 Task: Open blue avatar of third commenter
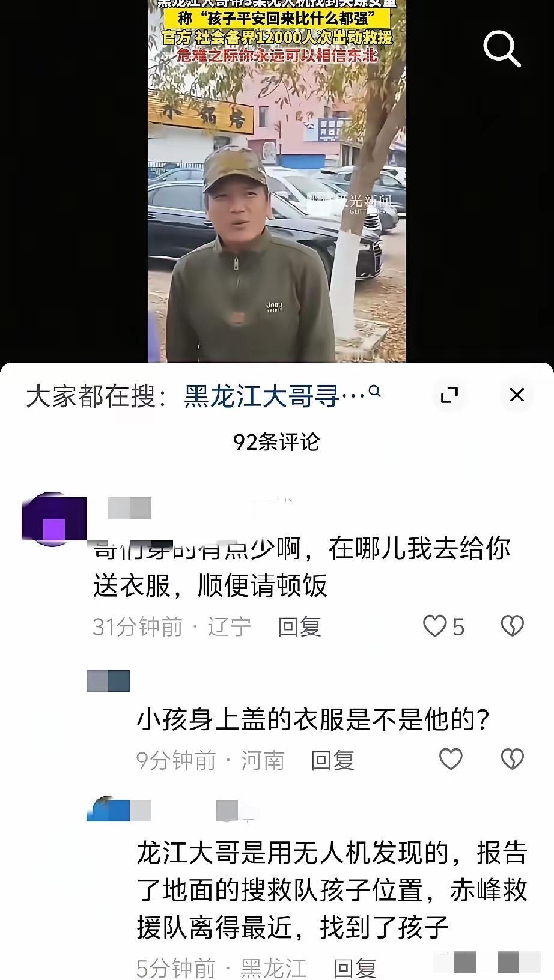108,810
